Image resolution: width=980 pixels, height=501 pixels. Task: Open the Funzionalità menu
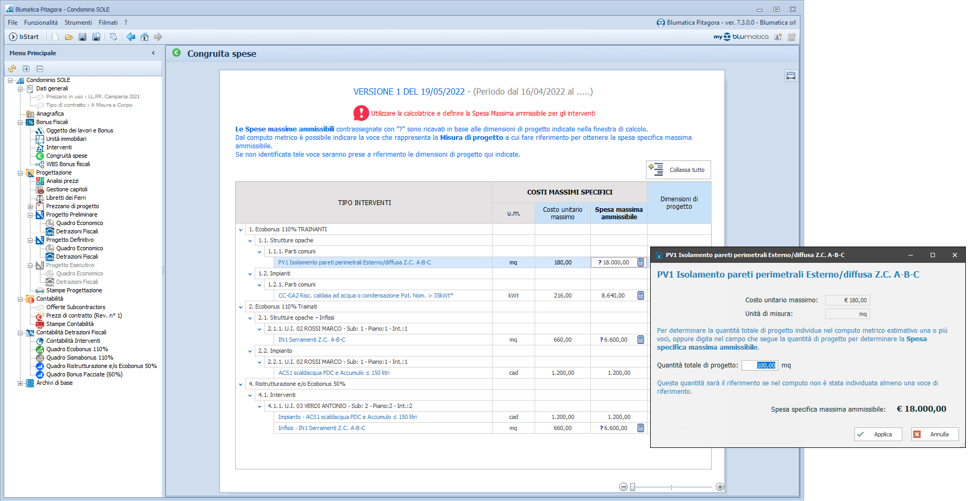[x=41, y=23]
